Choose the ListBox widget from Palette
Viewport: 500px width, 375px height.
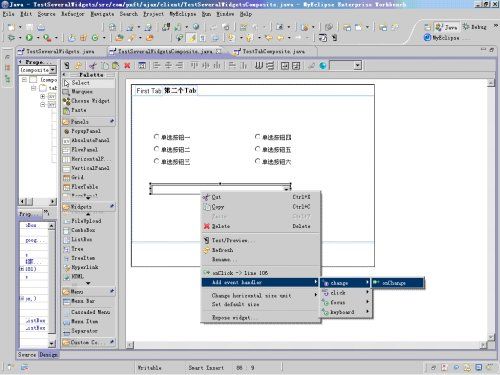[82, 239]
